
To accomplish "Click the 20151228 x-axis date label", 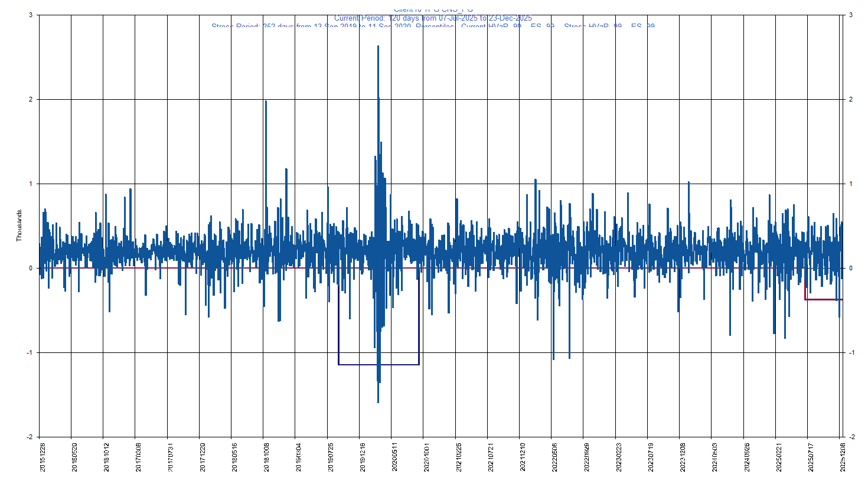I will (x=41, y=457).
